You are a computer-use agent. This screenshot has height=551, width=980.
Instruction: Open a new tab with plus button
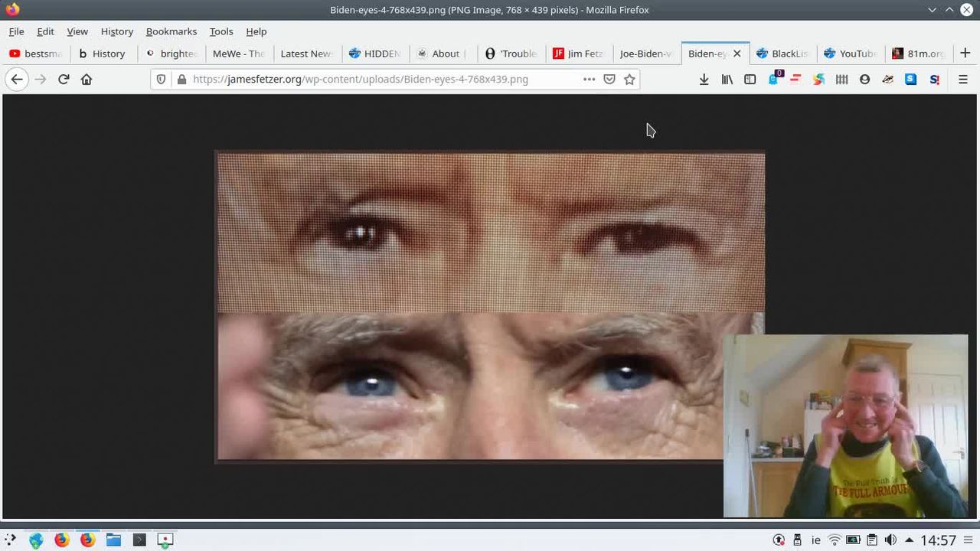965,54
